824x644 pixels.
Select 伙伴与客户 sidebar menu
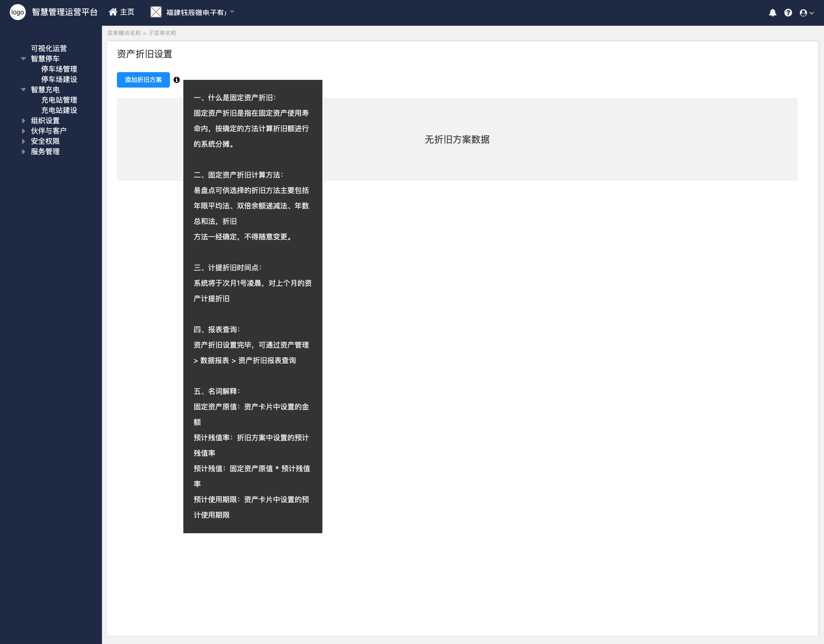(x=49, y=131)
